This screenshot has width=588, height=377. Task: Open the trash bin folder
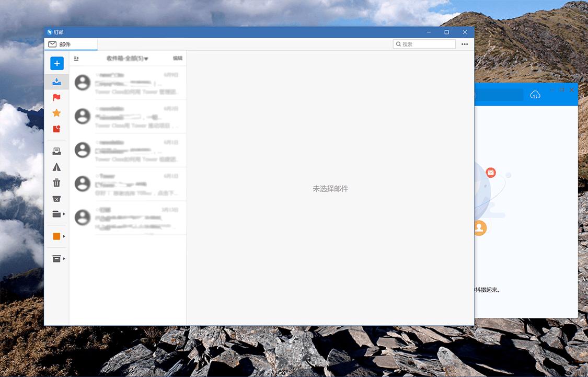[x=57, y=182]
